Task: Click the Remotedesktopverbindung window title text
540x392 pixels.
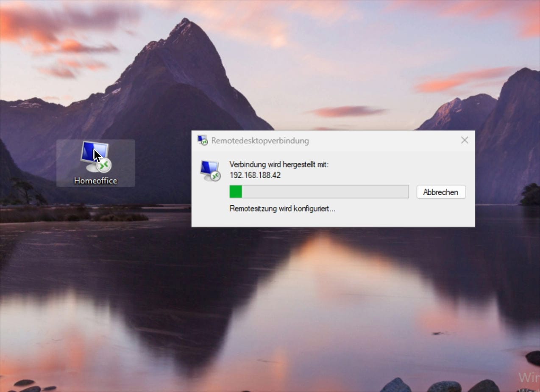Action: [x=260, y=141]
